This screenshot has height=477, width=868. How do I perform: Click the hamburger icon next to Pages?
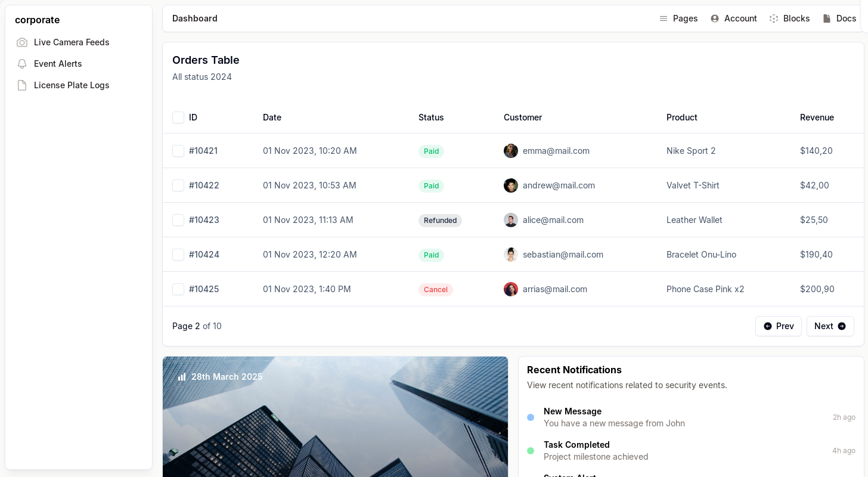[664, 18]
